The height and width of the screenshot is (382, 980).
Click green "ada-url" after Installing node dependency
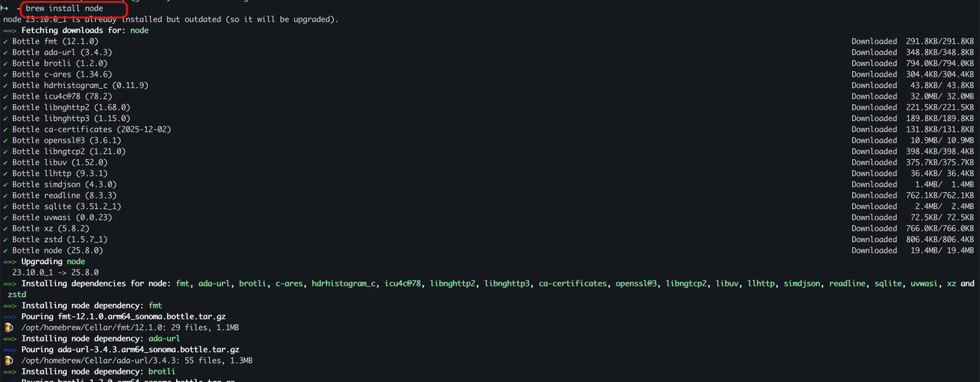click(165, 338)
